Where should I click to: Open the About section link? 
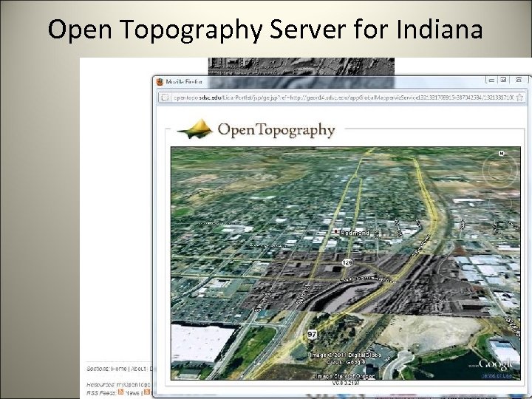coord(138,369)
